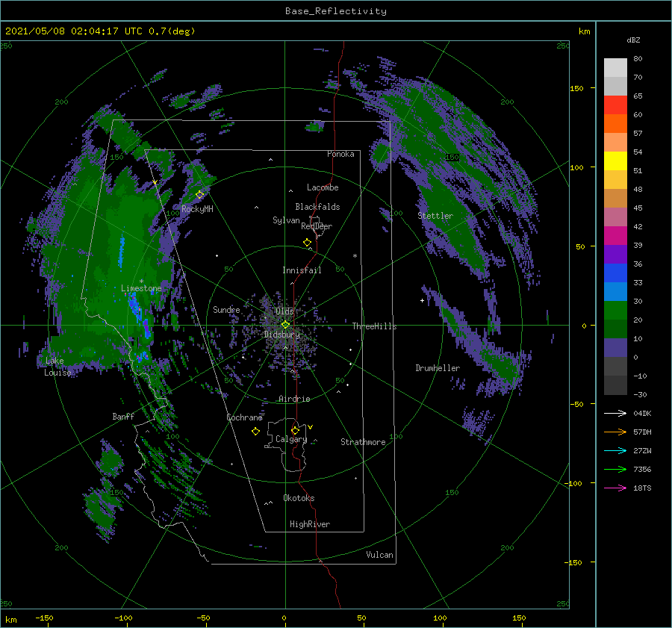This screenshot has height=628, width=672.
Task: Click the Olds label
Action: (x=284, y=311)
